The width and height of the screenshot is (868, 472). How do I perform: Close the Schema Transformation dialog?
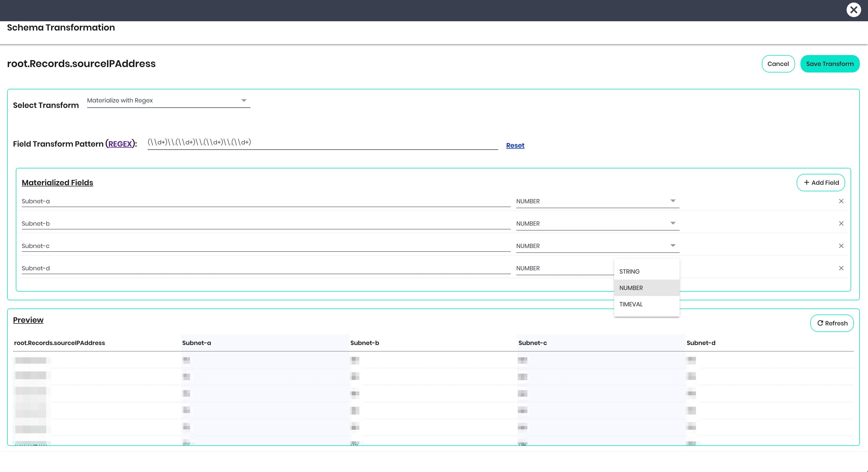pos(854,10)
